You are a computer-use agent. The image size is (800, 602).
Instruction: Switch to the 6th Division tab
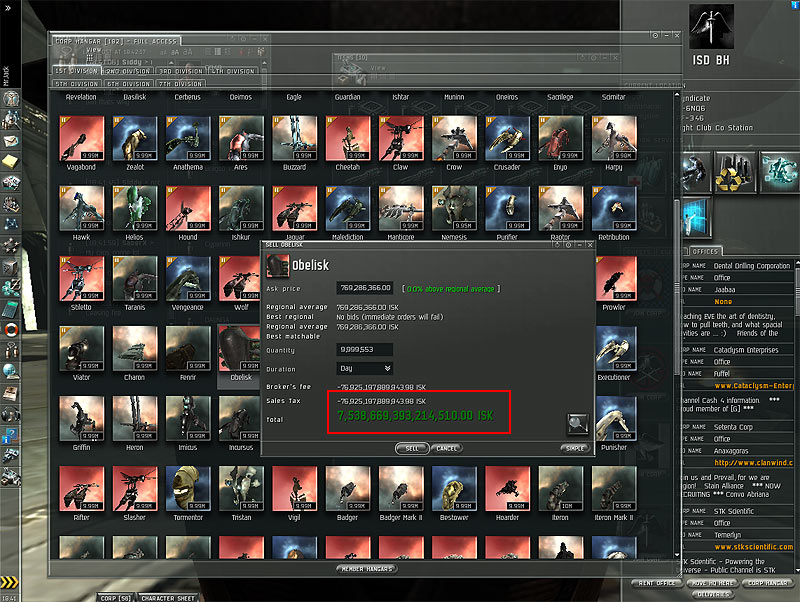coord(129,84)
